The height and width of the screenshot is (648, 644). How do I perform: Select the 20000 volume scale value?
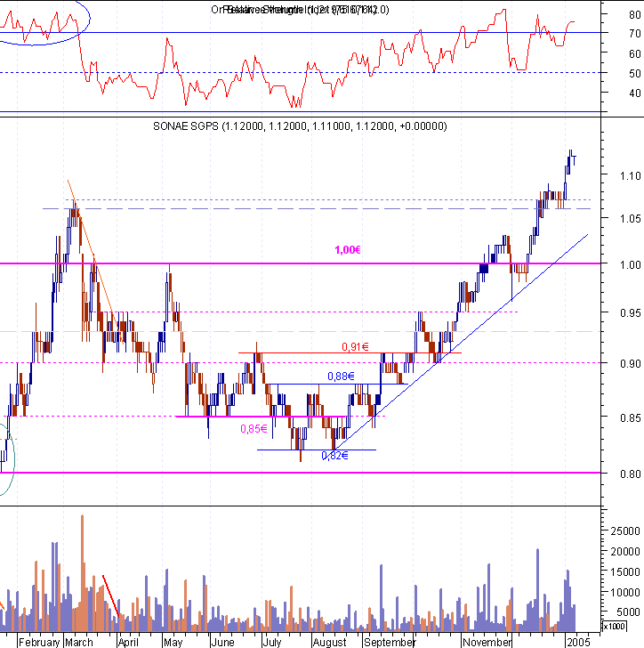point(625,551)
